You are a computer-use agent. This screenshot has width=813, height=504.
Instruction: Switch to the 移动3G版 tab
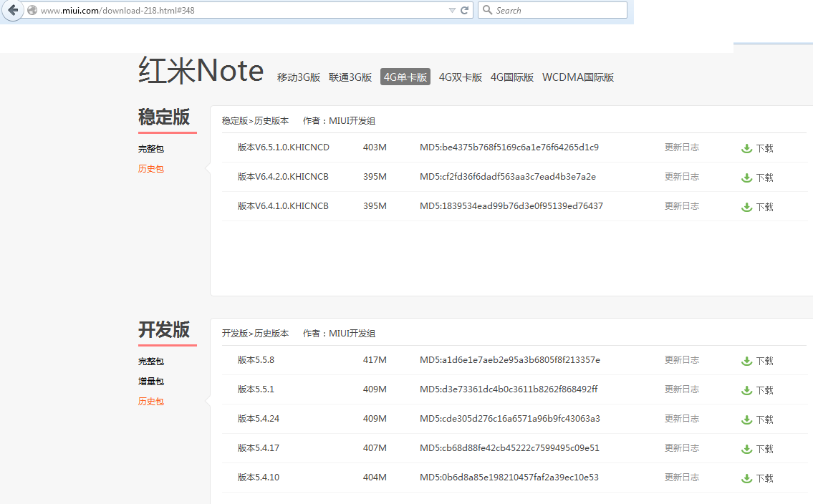point(299,77)
